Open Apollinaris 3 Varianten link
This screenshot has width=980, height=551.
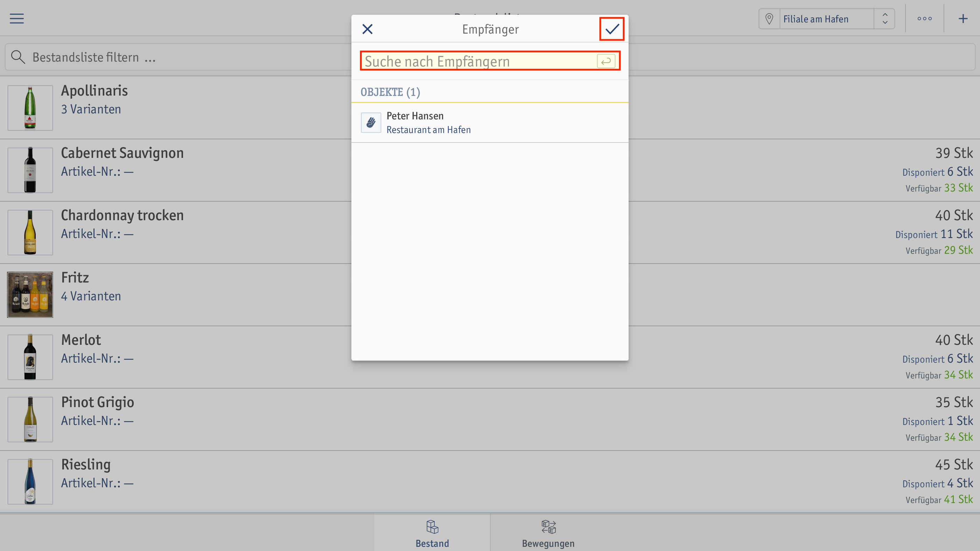click(91, 110)
